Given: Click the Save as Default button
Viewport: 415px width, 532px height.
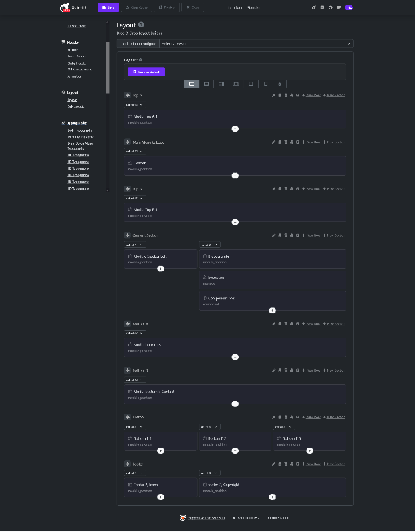Looking at the screenshot, I should click(x=146, y=72).
